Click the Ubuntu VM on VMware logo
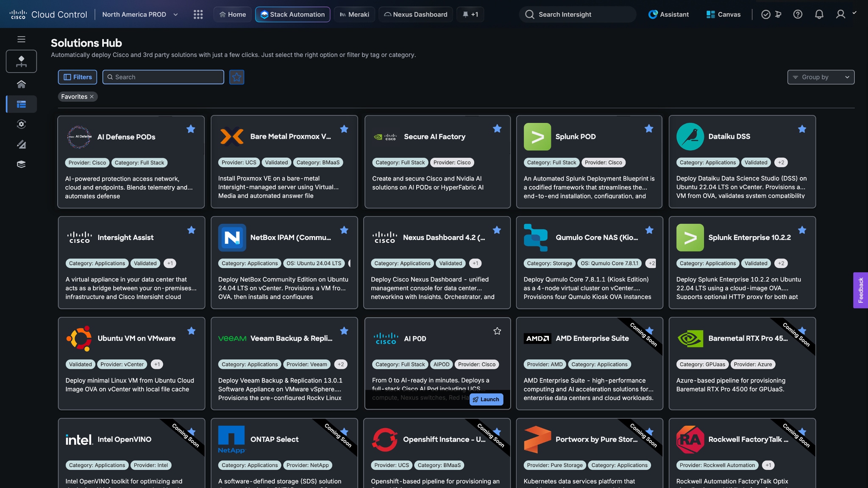 tap(79, 338)
